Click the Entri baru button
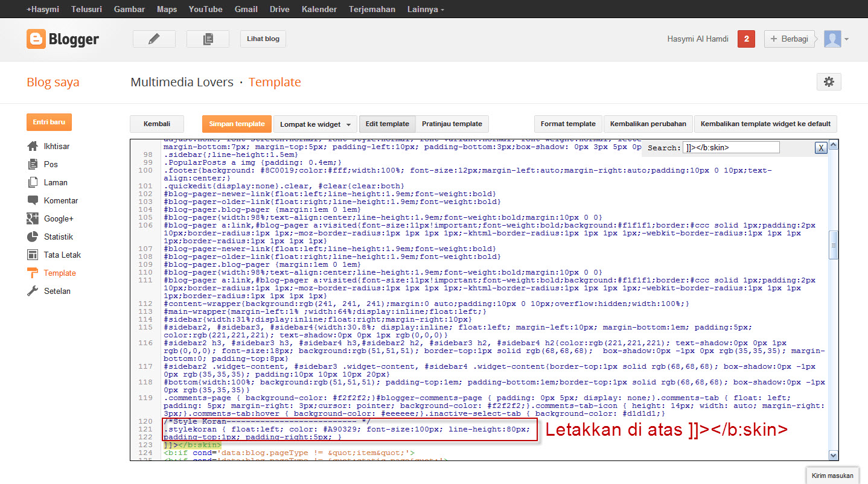The image size is (868, 484). point(49,122)
